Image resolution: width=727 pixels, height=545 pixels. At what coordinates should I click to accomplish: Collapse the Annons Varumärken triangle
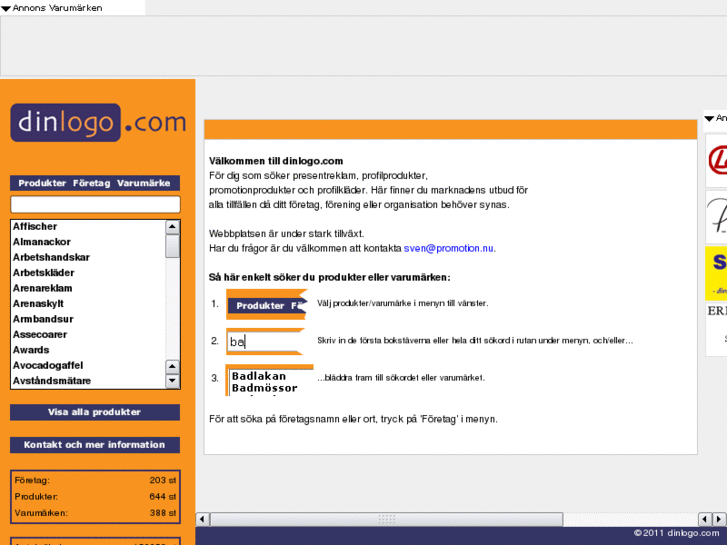click(x=6, y=8)
